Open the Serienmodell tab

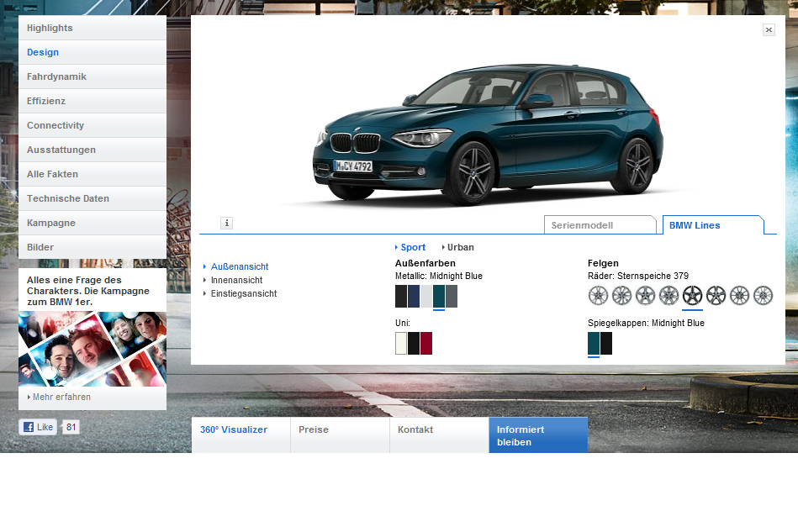[600, 225]
